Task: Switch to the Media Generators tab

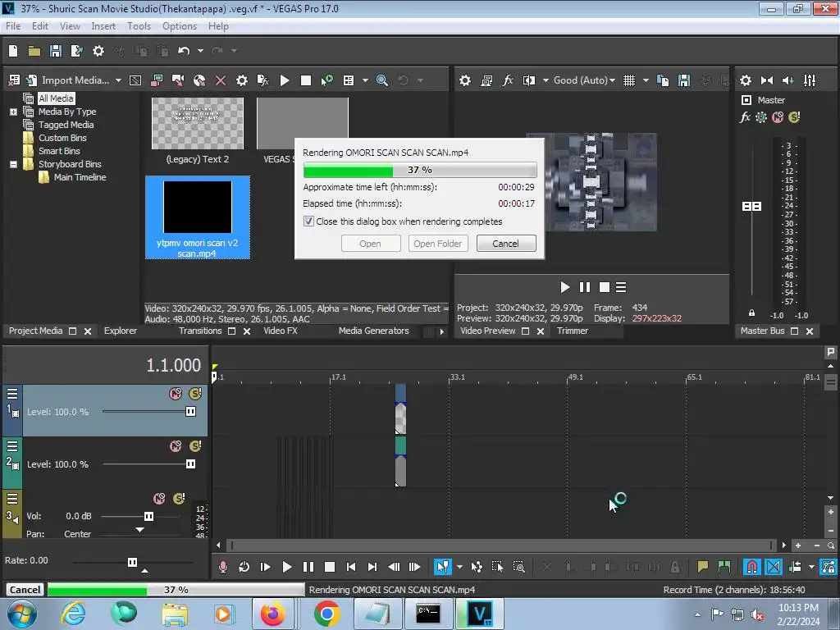Action: point(373,331)
